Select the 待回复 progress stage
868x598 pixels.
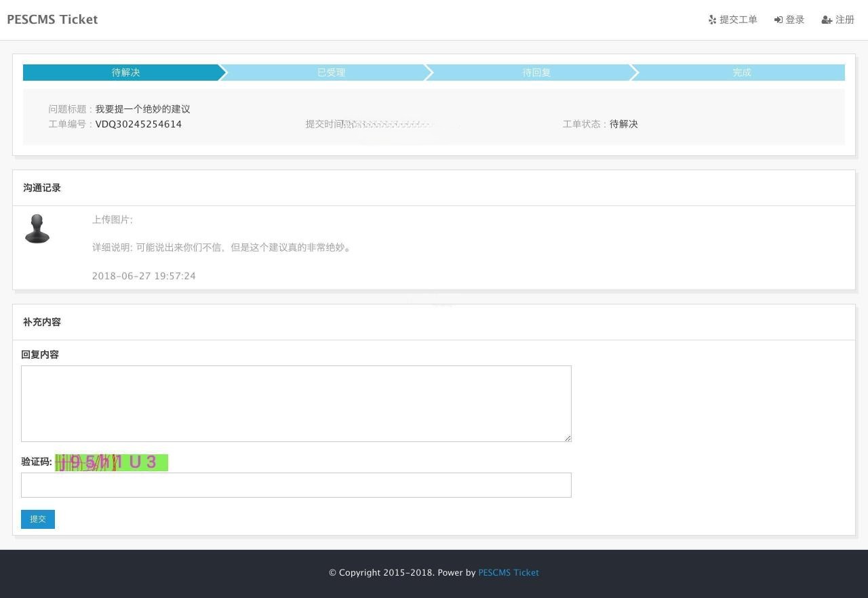tap(536, 72)
